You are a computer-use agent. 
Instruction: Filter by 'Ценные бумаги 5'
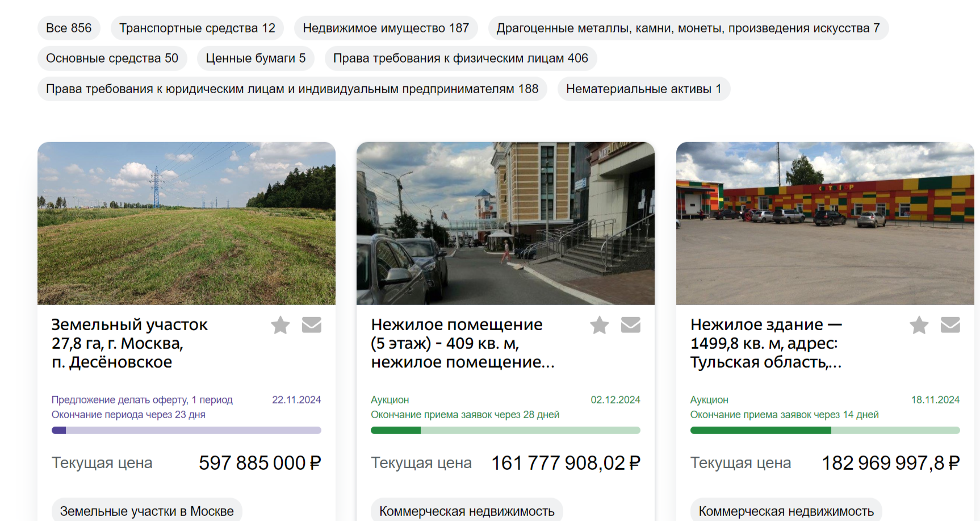[x=256, y=59]
